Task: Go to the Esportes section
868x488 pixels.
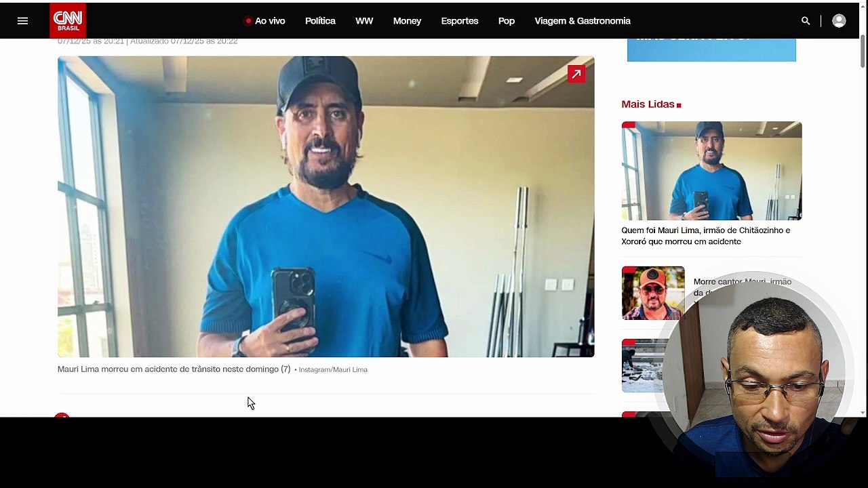Action: point(460,21)
